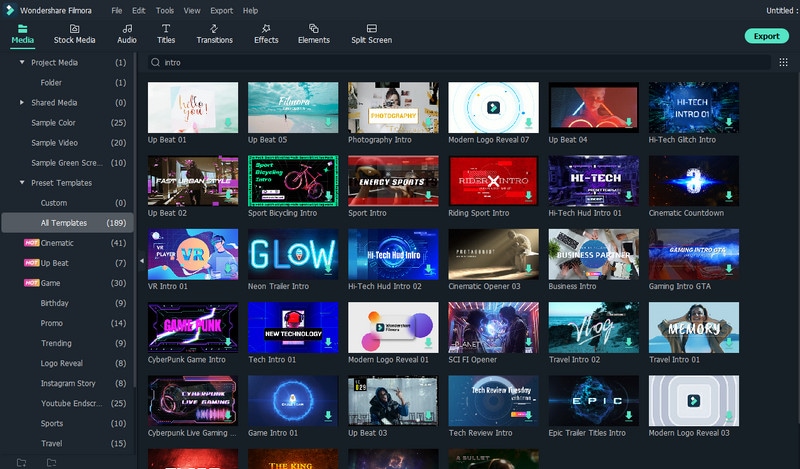Switch to the Effects tab
Image resolution: width=800 pixels, height=469 pixels.
(x=266, y=34)
